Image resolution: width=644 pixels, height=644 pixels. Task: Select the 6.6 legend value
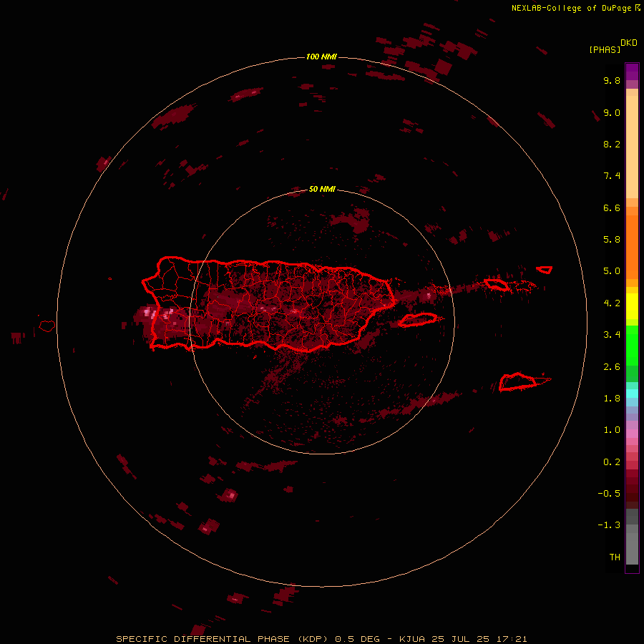pyautogui.click(x=612, y=208)
